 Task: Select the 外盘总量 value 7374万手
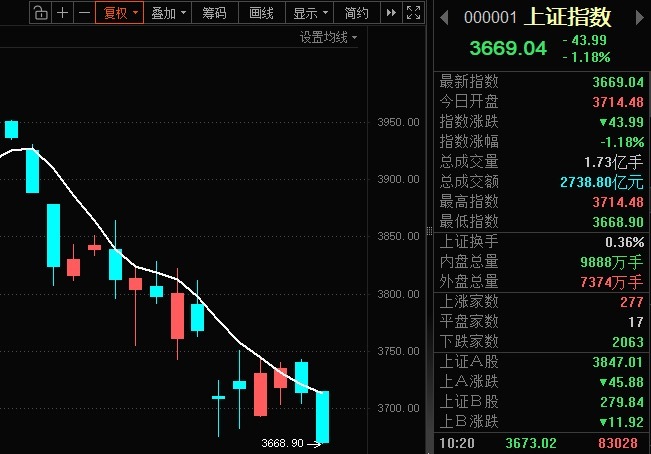coord(612,282)
